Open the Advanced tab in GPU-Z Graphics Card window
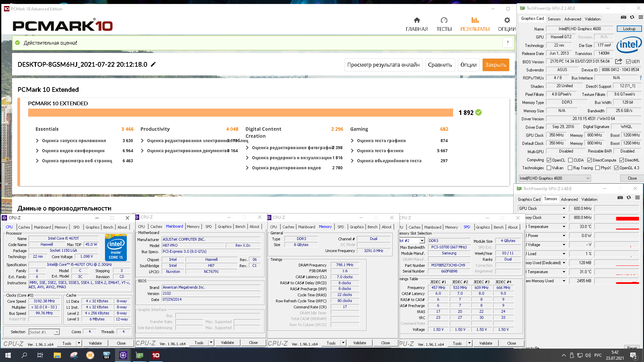 point(573,19)
